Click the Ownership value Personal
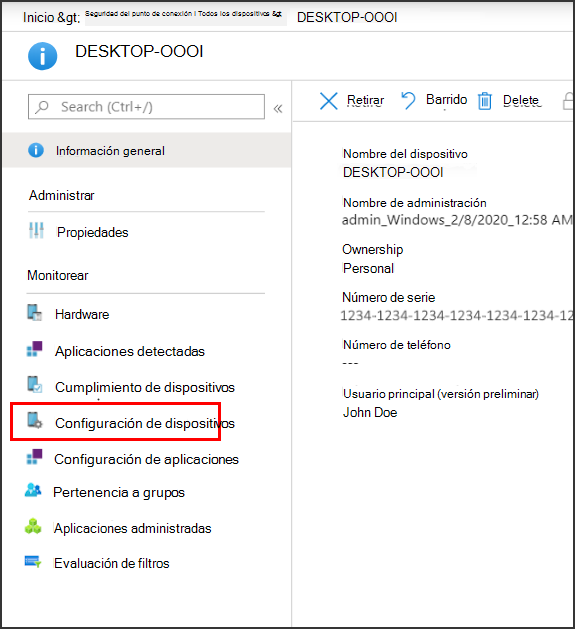 click(x=368, y=268)
